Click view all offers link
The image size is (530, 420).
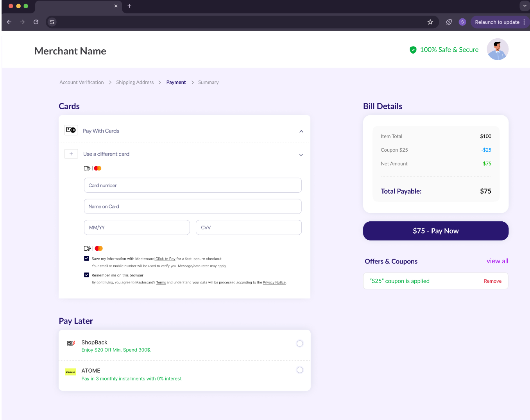pyautogui.click(x=497, y=261)
